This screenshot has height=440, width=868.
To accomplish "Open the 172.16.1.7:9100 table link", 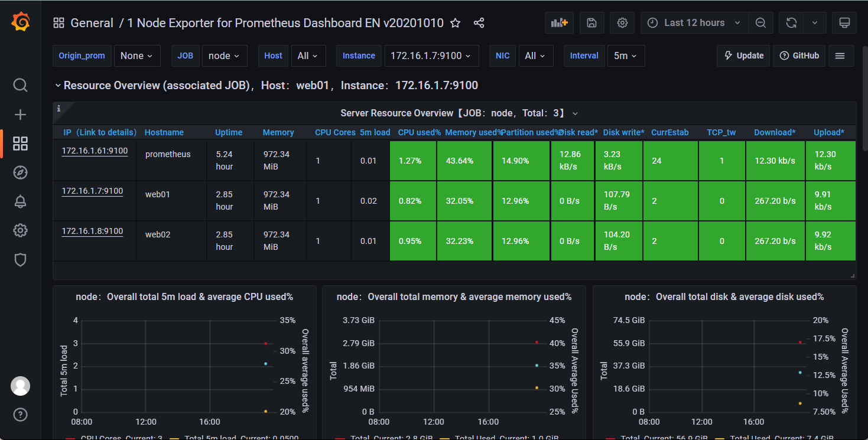I will 92,191.
